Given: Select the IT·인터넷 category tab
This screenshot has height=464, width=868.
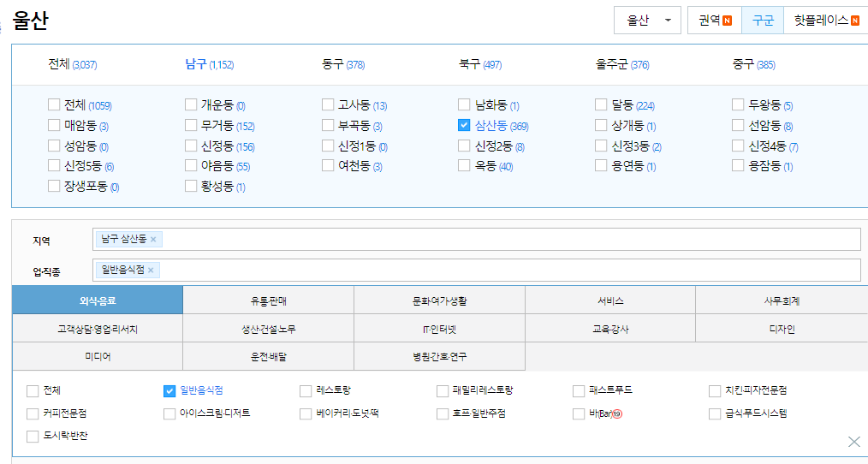Looking at the screenshot, I should (x=439, y=329).
